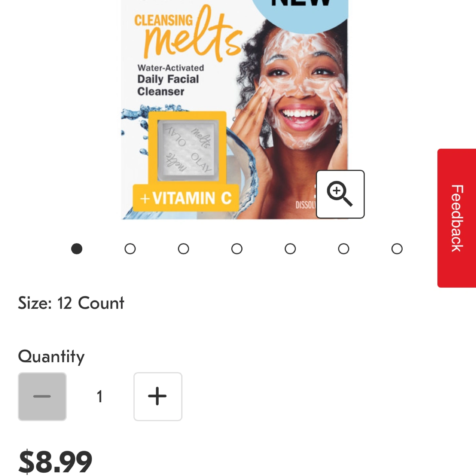Viewport: 476px width, 476px height.
Task: Select the sixth carousel image dot
Action: [343, 249]
